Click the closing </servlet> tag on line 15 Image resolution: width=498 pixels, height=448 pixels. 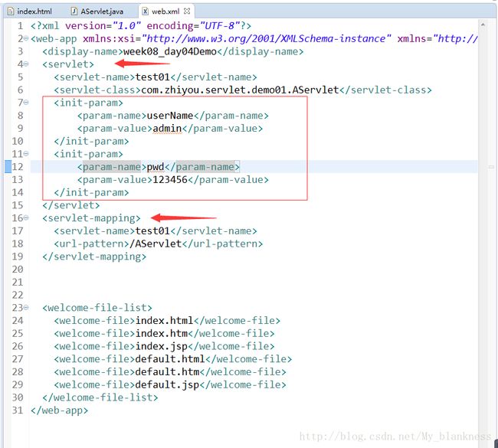click(70, 205)
